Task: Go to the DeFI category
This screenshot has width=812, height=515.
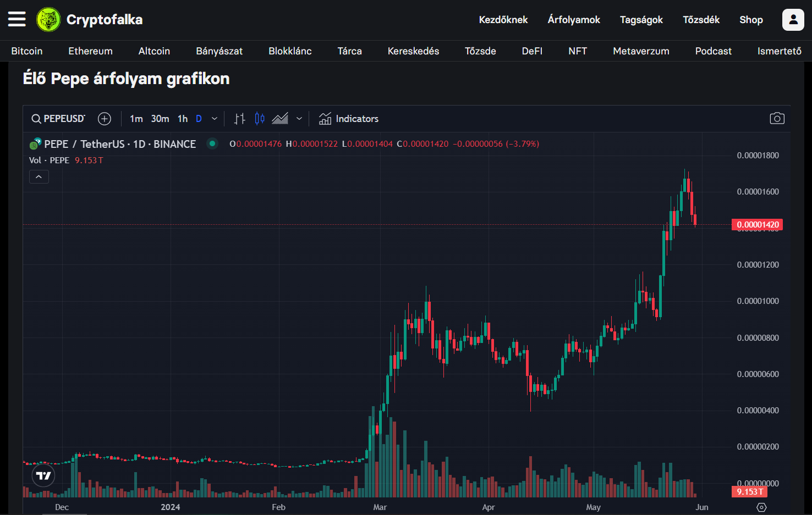Action: 532,51
